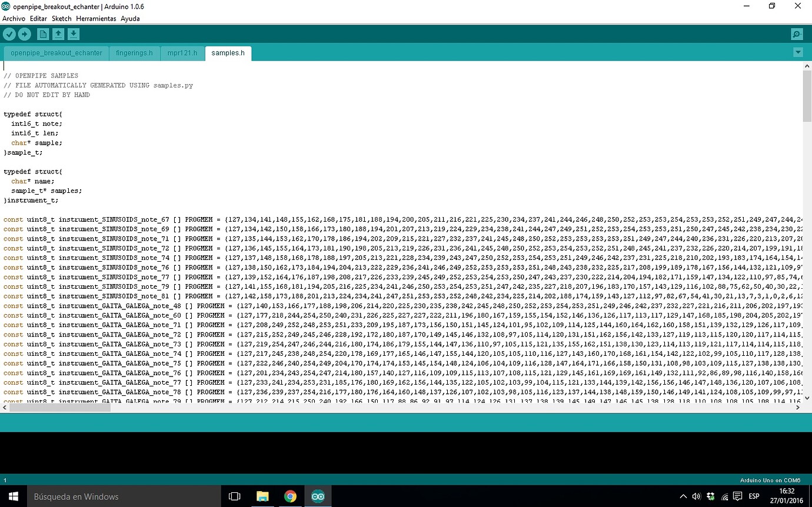Open the Action Center notifications icon
This screenshot has height=507, width=812.
737,496
